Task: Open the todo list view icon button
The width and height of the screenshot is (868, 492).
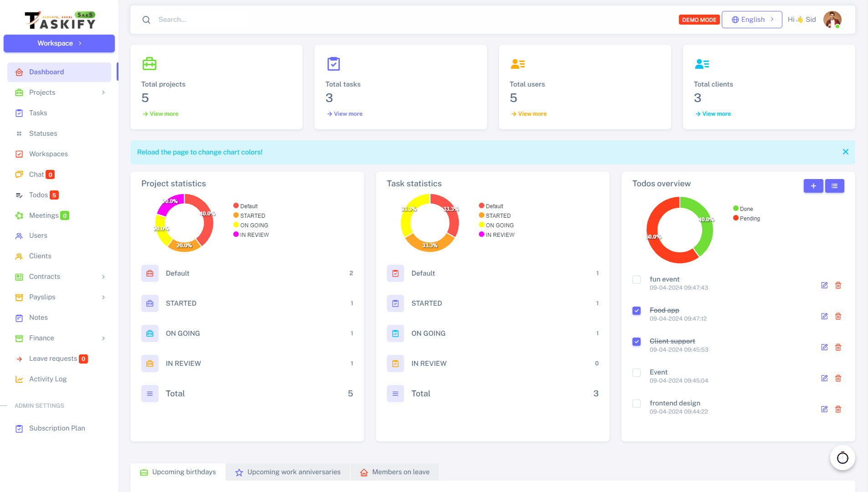Action: click(834, 186)
